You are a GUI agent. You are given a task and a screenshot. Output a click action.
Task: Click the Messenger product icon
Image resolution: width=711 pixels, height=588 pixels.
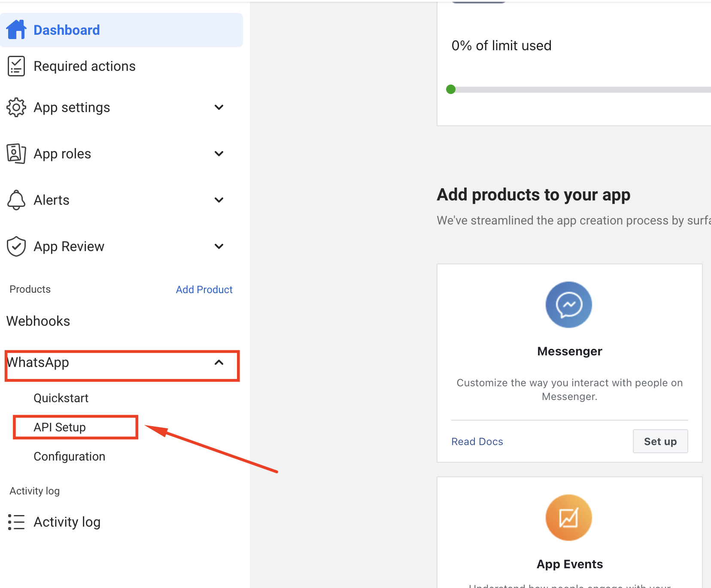[569, 305]
